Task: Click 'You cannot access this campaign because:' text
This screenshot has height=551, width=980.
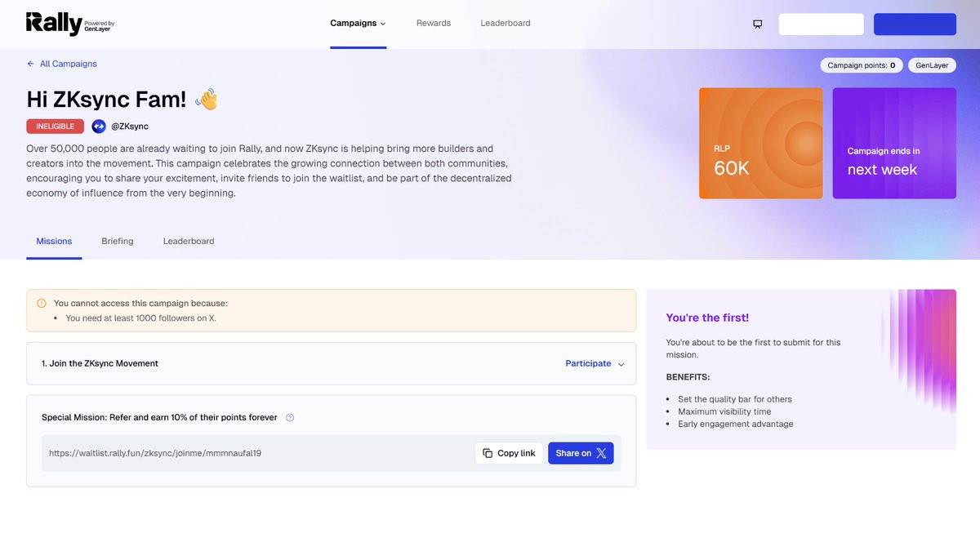Action: click(140, 303)
